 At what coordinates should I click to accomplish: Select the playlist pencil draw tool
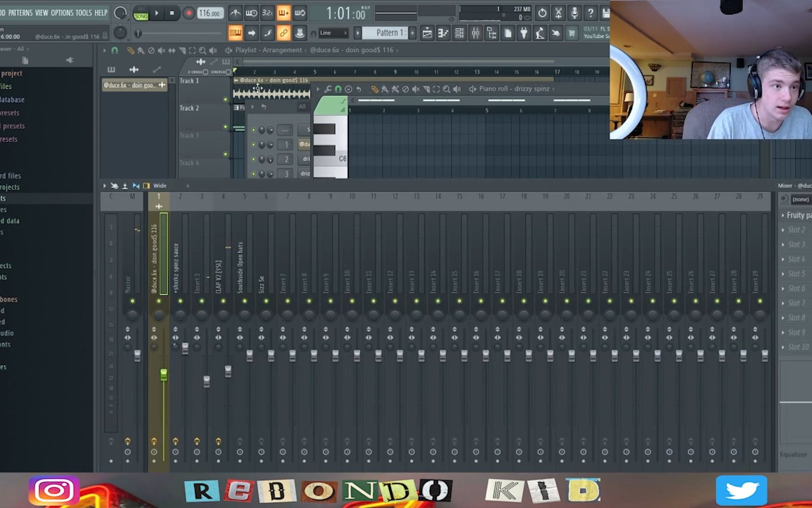pyautogui.click(x=131, y=50)
